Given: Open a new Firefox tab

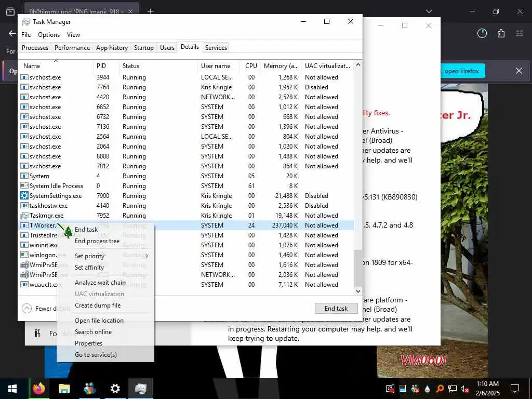Looking at the screenshot, I should (x=150, y=11).
